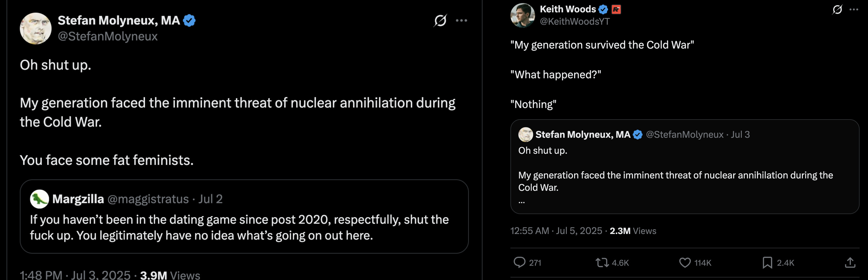868x280 pixels.
Task: Open the quoted Margzilla tweet
Action: click(x=244, y=216)
